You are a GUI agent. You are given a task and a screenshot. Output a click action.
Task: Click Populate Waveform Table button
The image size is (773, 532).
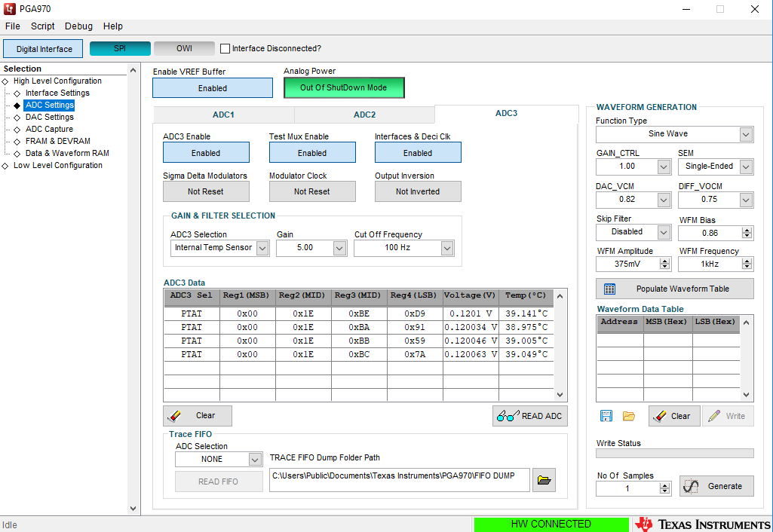(x=674, y=289)
